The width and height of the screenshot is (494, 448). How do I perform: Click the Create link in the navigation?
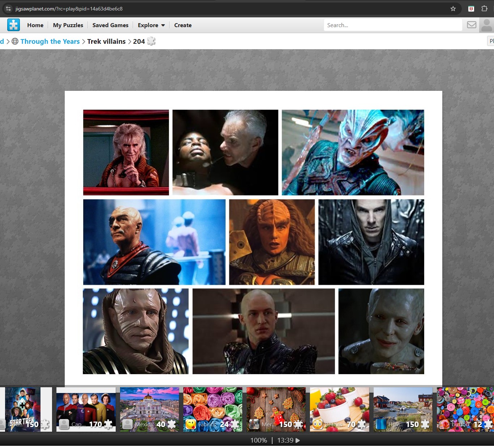click(x=183, y=25)
